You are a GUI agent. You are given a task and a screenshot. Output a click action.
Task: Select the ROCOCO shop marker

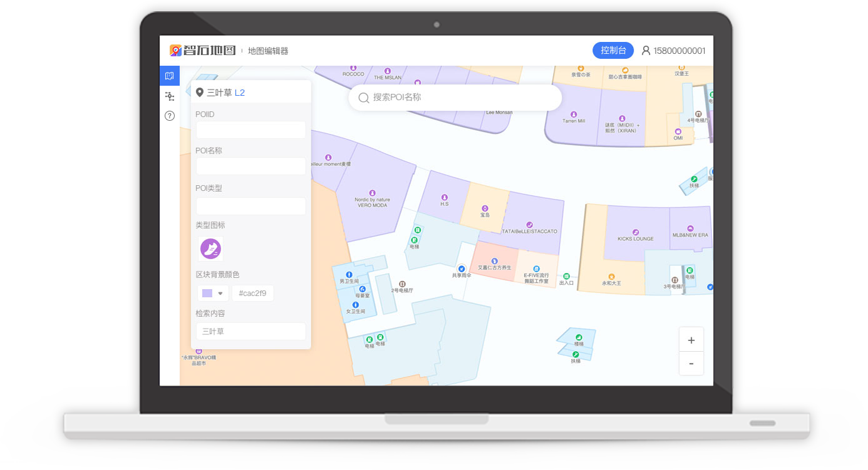353,68
